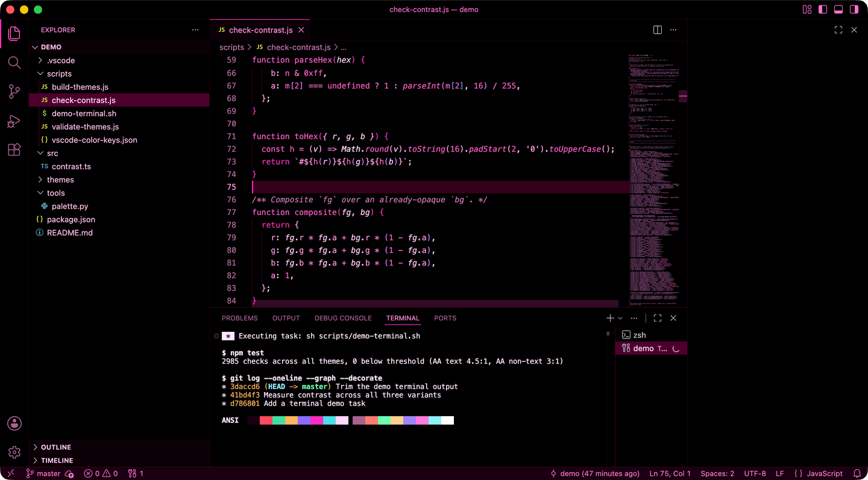Image resolution: width=868 pixels, height=480 pixels.
Task: Open validate-themes.js in Explorer
Action: tap(119, 126)
